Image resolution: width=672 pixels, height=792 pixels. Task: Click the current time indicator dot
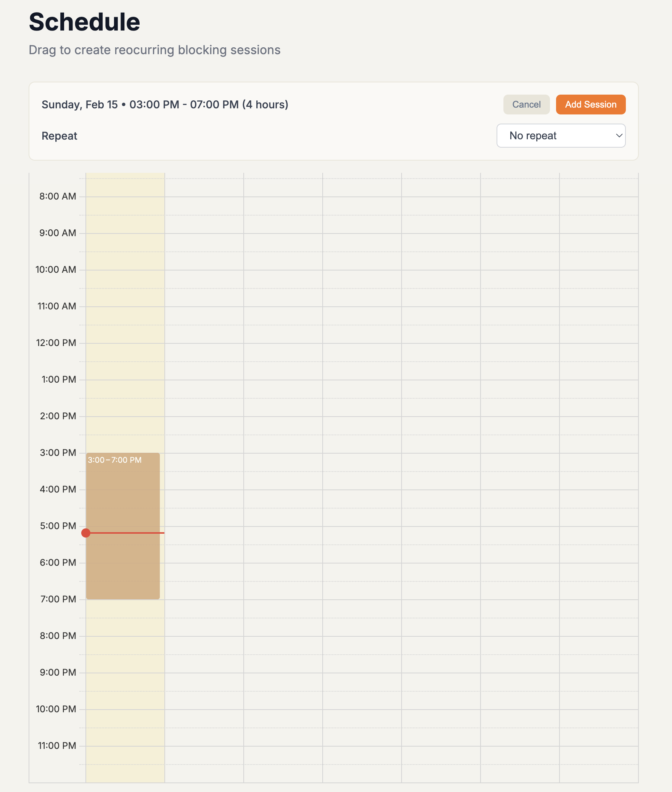[85, 533]
